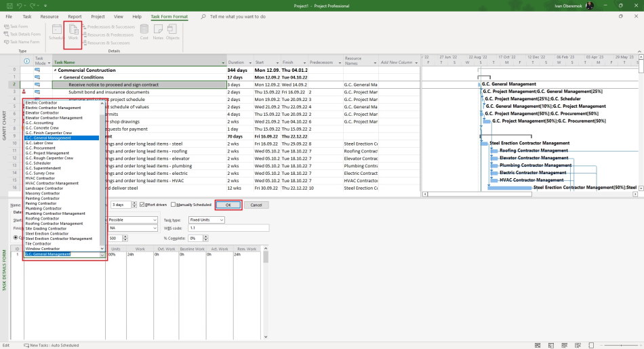Open the Finish column filter arrow
Image resolution: width=644 pixels, height=349 pixels.
click(x=304, y=63)
